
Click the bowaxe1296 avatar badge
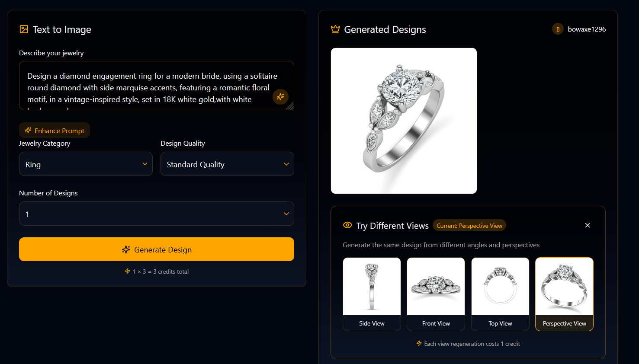click(558, 29)
